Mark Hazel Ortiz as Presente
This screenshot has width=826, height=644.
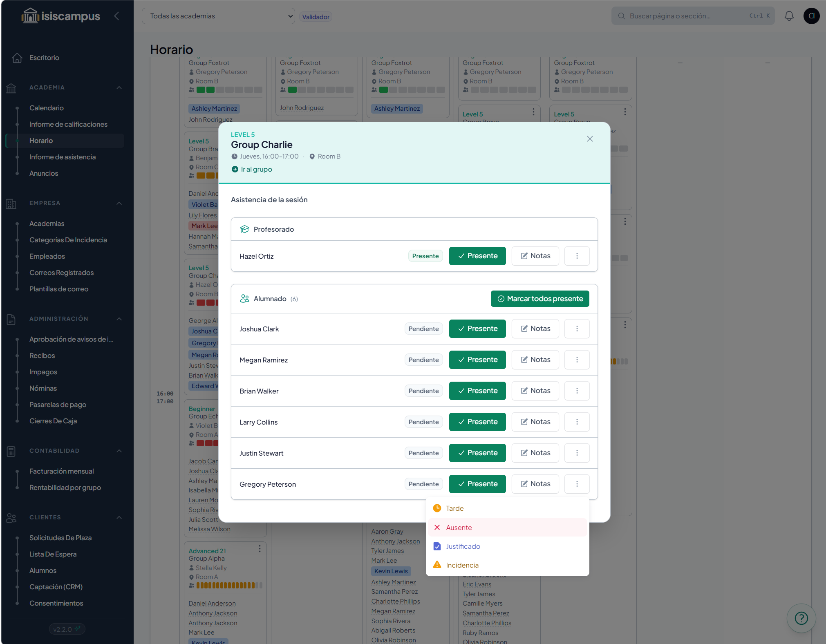477,256
